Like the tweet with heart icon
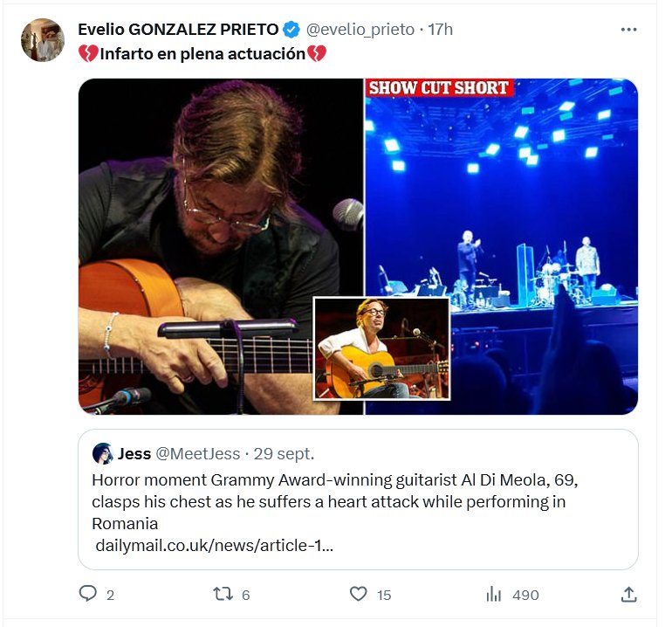Image resolution: width=672 pixels, height=627 pixels. coord(358,594)
